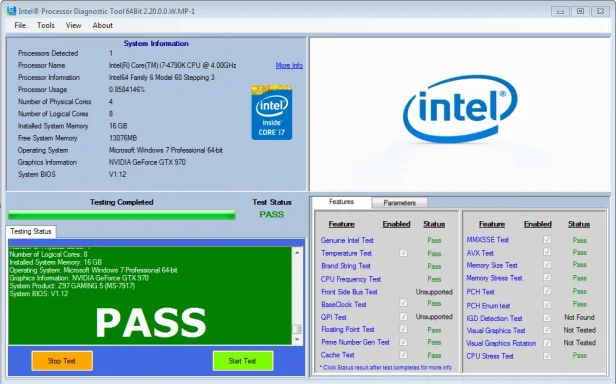Viewport: 616px width, 384px height.
Task: Toggle the Memory Stress Test checkbox
Action: (x=546, y=277)
